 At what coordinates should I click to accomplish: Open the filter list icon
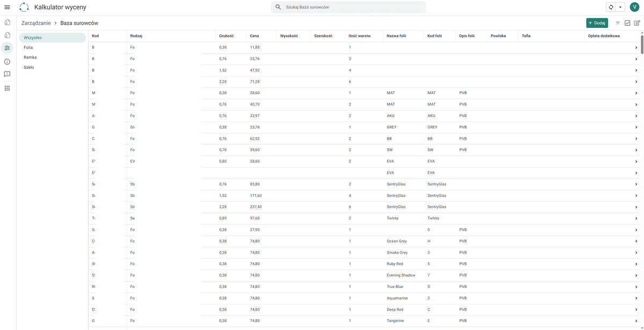click(x=618, y=23)
